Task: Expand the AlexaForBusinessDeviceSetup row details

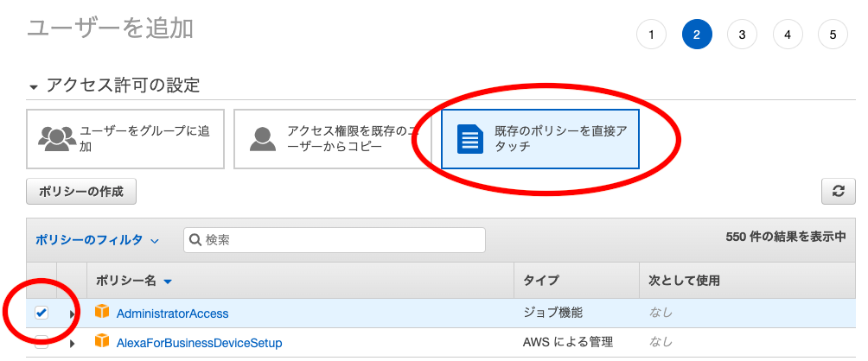Action: [72, 344]
